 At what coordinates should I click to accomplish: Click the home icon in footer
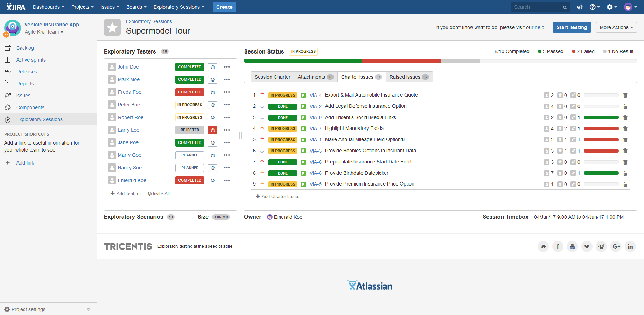tap(543, 246)
